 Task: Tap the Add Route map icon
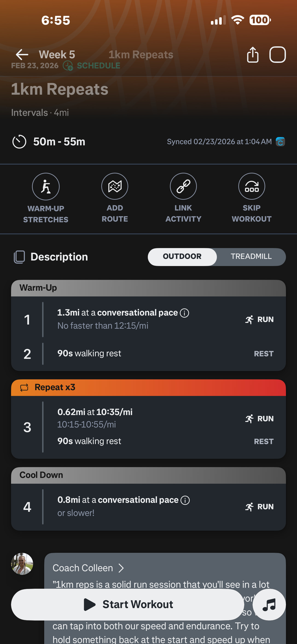(115, 186)
